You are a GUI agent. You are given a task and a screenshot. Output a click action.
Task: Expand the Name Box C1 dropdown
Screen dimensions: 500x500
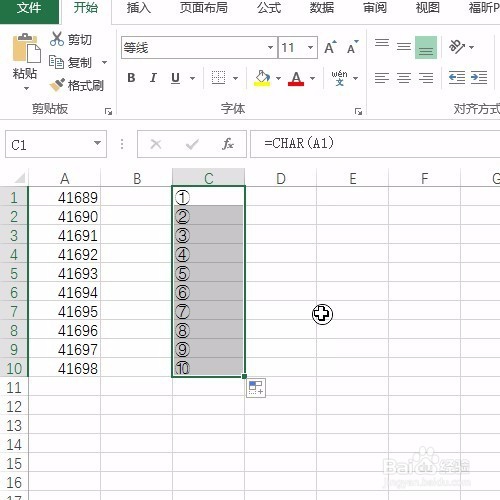tap(97, 143)
